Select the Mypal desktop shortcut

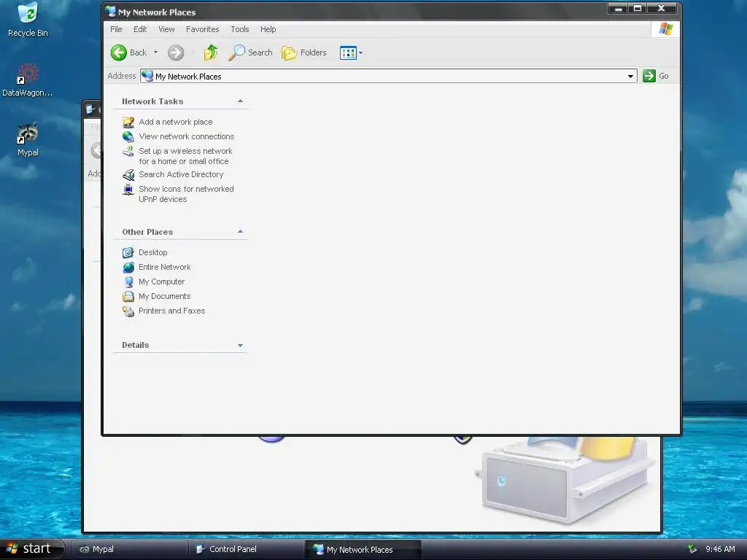(x=28, y=140)
